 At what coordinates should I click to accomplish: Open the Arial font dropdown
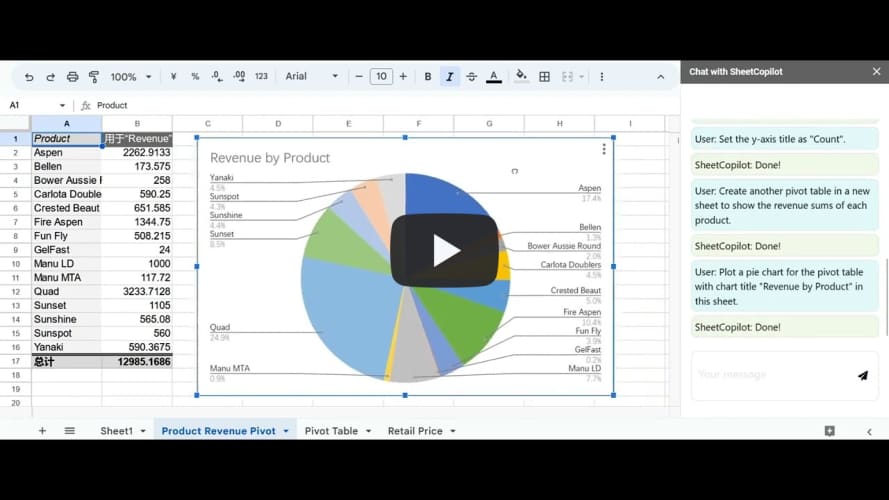pos(312,76)
